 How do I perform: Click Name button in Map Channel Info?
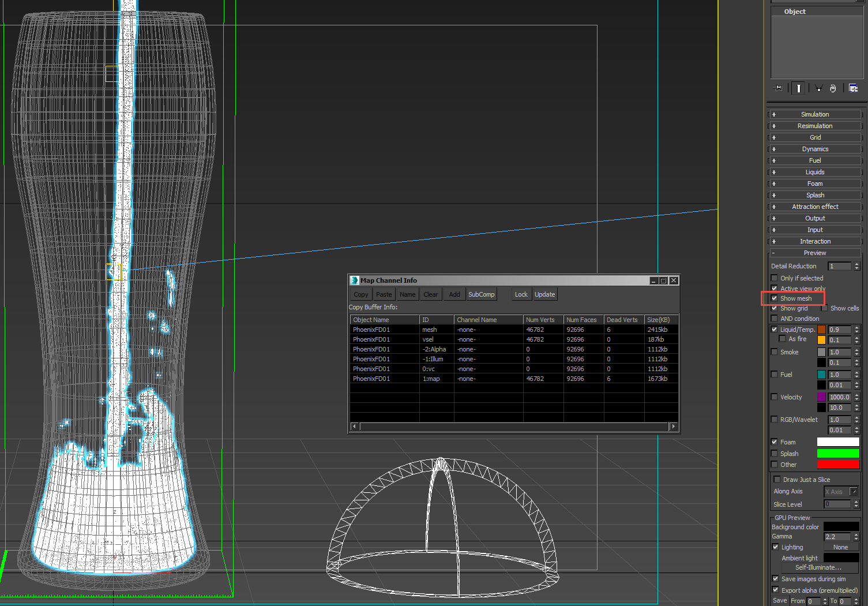click(x=408, y=294)
